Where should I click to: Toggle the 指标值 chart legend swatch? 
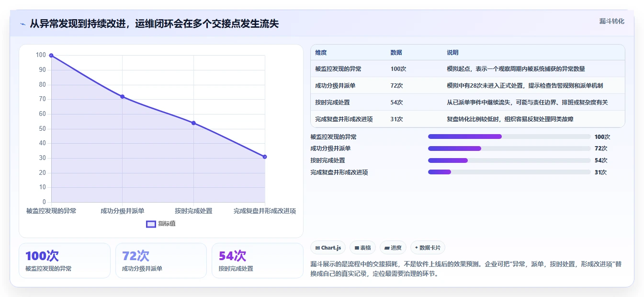(151, 224)
